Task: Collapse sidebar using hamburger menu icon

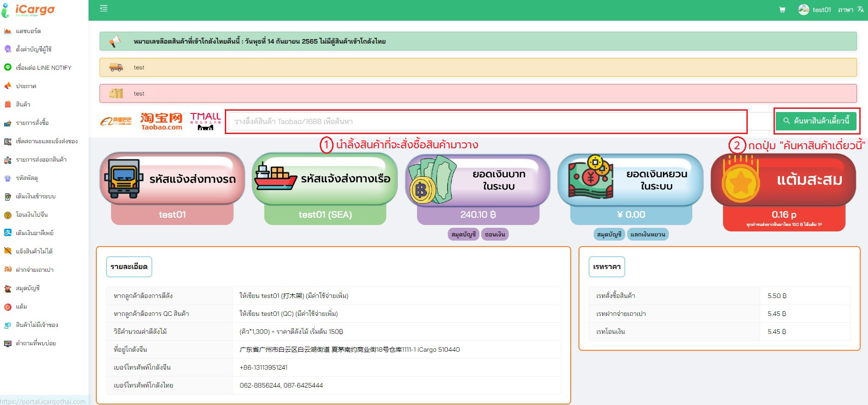Action: coord(104,8)
